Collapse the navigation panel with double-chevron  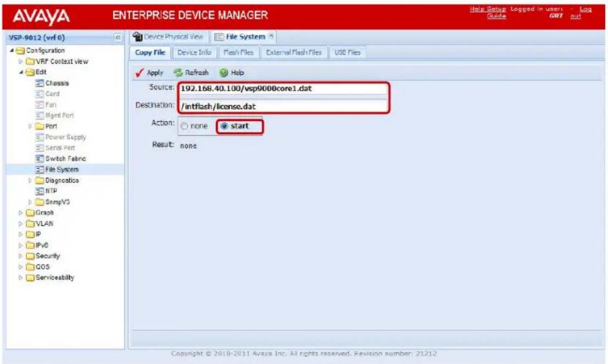pyautogui.click(x=118, y=37)
